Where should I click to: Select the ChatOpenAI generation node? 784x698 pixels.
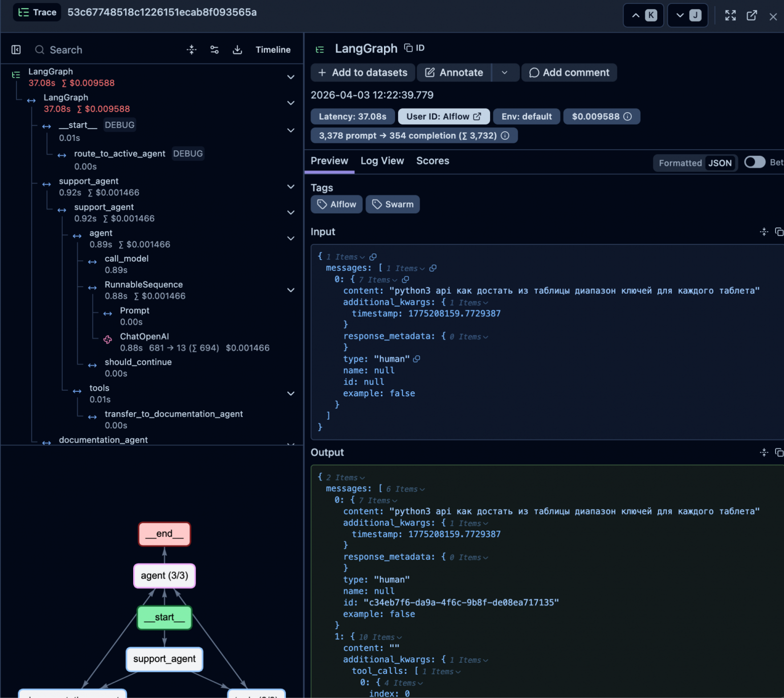tap(144, 336)
